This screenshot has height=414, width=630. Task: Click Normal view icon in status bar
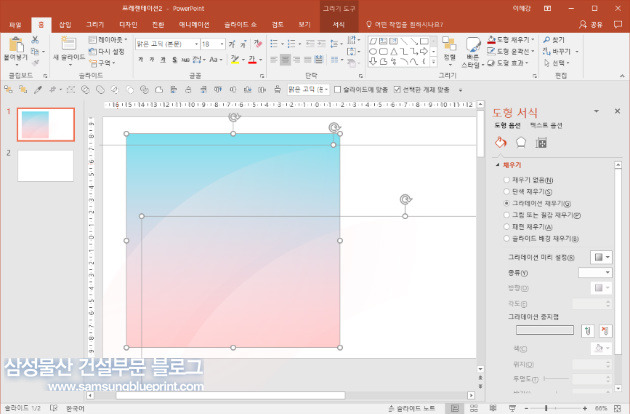coord(454,408)
